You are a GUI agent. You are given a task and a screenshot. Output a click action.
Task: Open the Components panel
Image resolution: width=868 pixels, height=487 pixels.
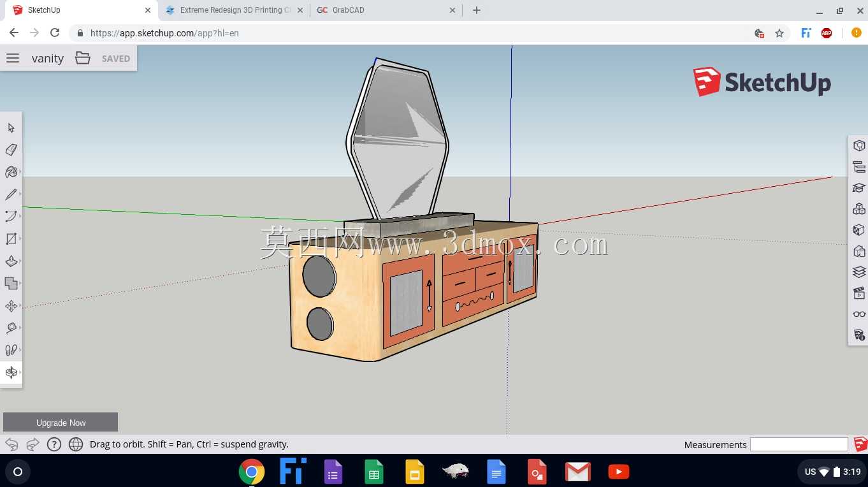tap(859, 209)
